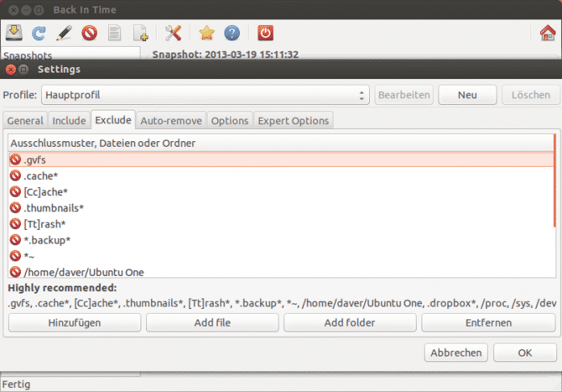Open the Profile dropdown showing Hauptprofil
This screenshot has width=562, height=392.
(x=206, y=95)
